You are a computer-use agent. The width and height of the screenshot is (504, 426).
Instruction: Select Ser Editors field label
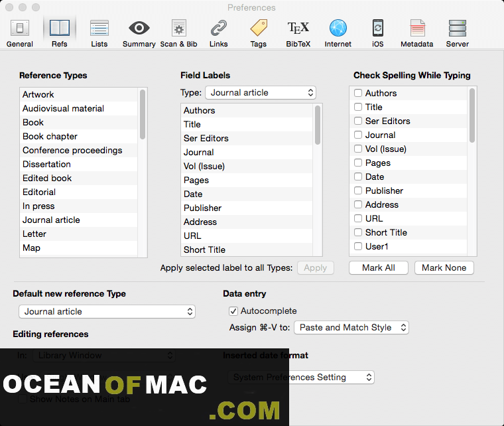[x=247, y=138]
